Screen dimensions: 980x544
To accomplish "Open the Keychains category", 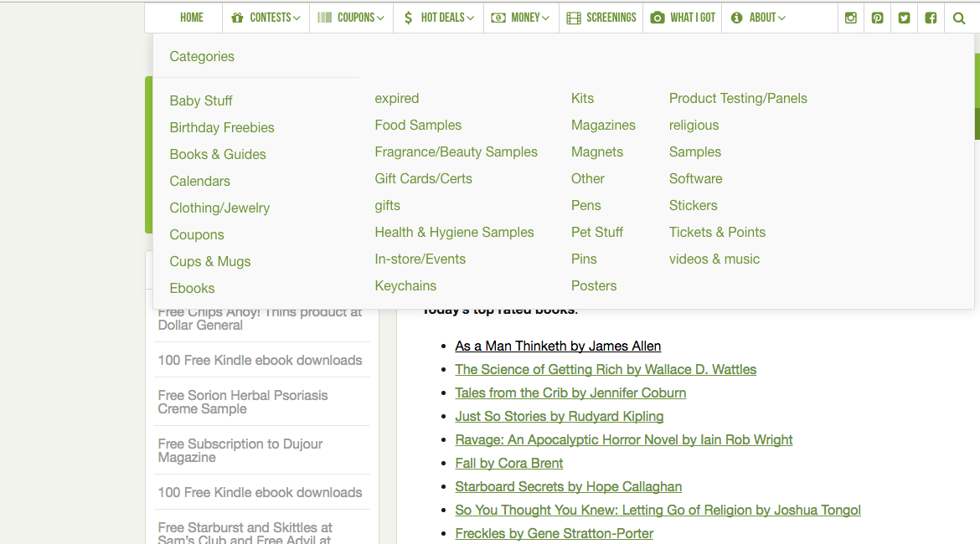I will (405, 286).
